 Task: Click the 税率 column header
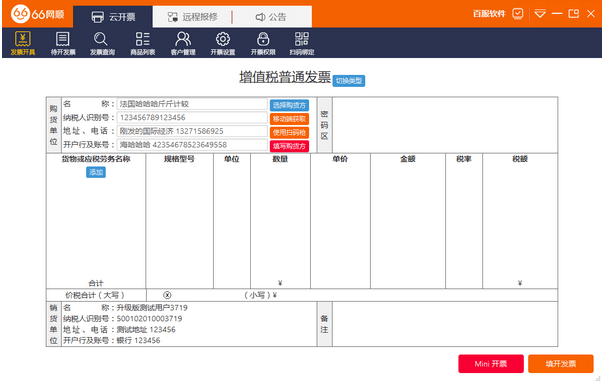pyautogui.click(x=464, y=159)
